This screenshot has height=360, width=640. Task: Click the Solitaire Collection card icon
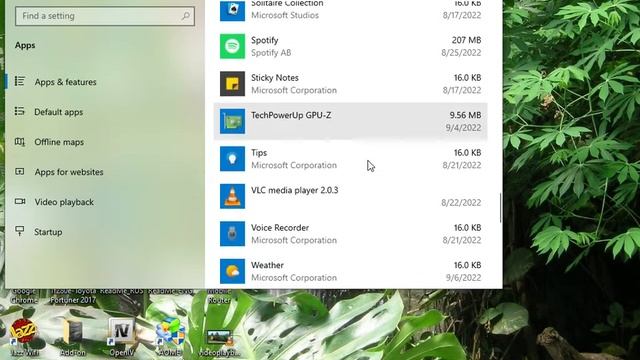tap(232, 11)
